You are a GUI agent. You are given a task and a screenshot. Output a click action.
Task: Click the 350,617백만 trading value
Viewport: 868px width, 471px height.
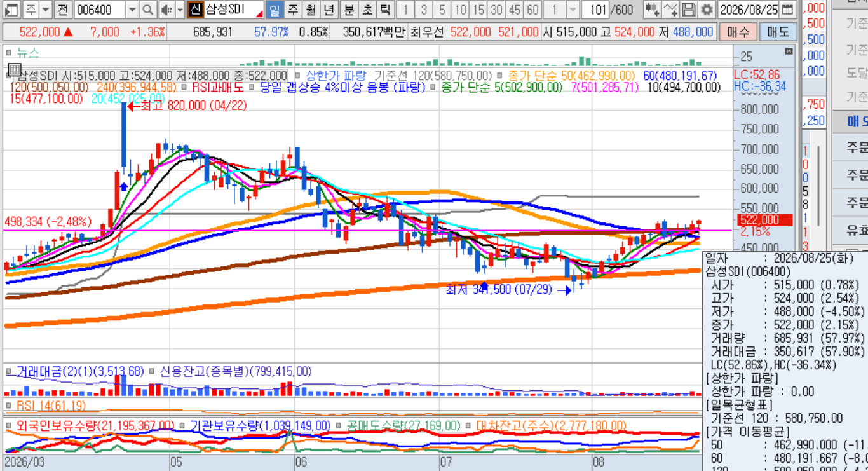pos(373,32)
